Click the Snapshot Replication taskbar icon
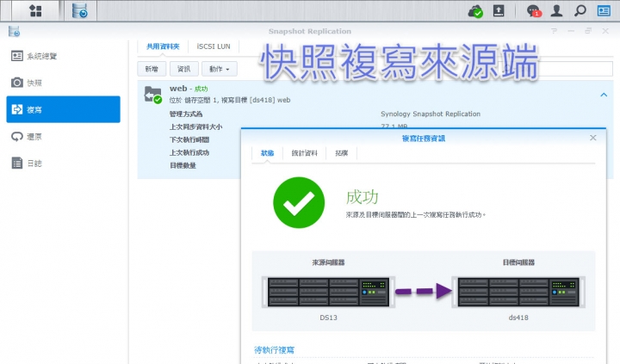The image size is (620, 364). 80,10
